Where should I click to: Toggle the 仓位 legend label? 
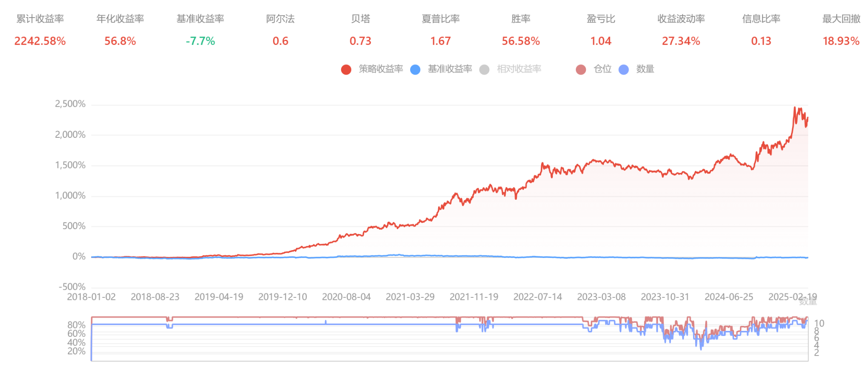(x=602, y=69)
